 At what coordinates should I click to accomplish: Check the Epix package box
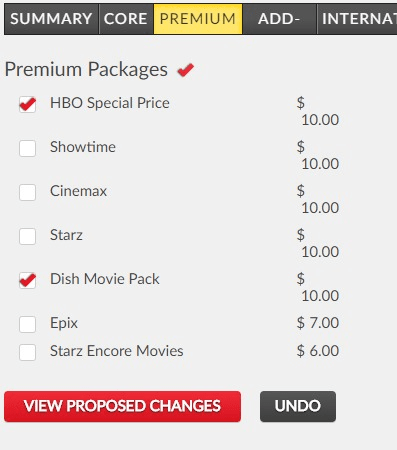click(x=27, y=324)
